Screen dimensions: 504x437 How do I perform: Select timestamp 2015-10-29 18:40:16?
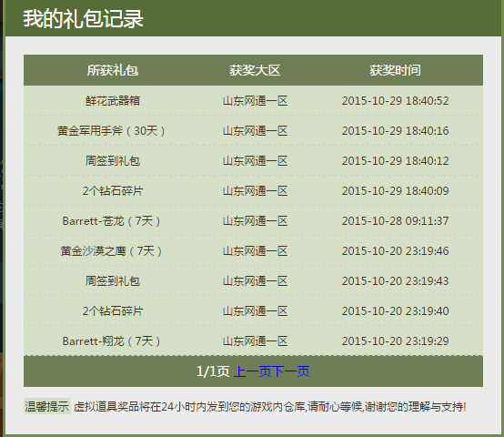[395, 130]
